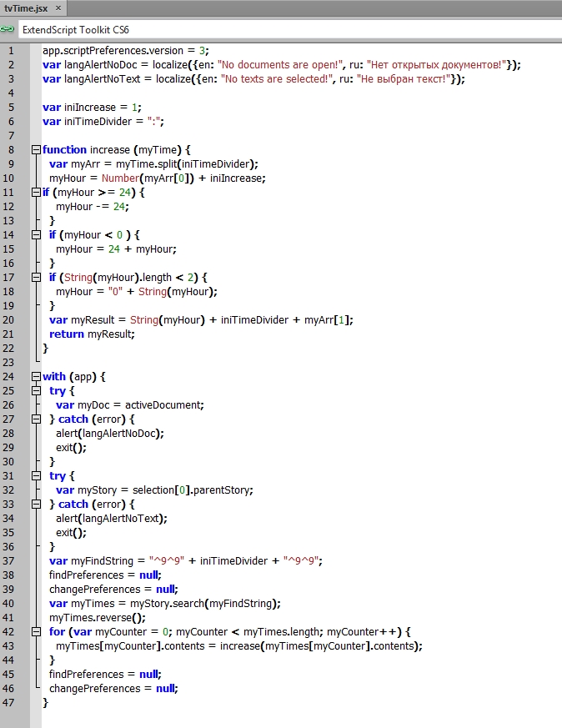Click alert(langAlertNoText) on line 34
Viewport: 562px width, 728px height.
tap(110, 519)
